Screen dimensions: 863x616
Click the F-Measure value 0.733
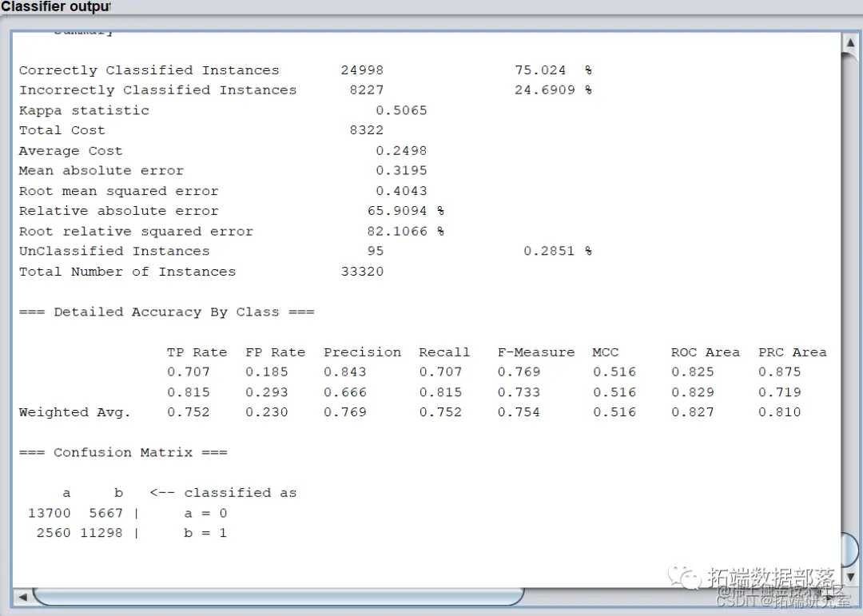519,392
